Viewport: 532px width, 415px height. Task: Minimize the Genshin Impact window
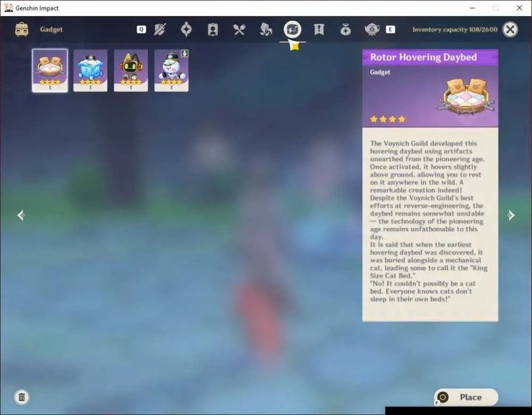coord(472,8)
